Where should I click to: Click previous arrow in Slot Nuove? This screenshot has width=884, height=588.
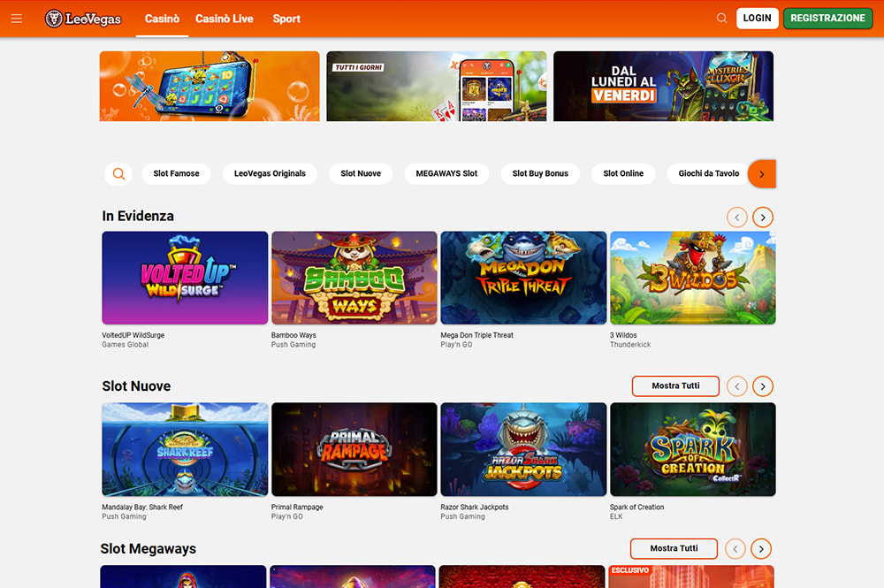tap(737, 386)
